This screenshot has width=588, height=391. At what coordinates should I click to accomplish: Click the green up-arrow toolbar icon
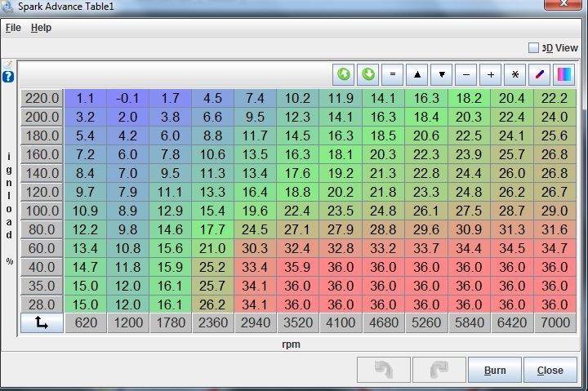pos(344,74)
